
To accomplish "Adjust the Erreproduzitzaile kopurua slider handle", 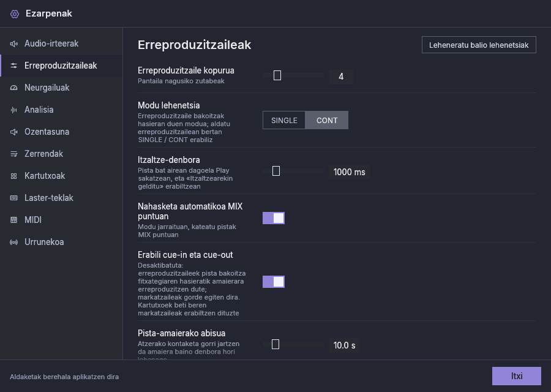I will point(277,75).
